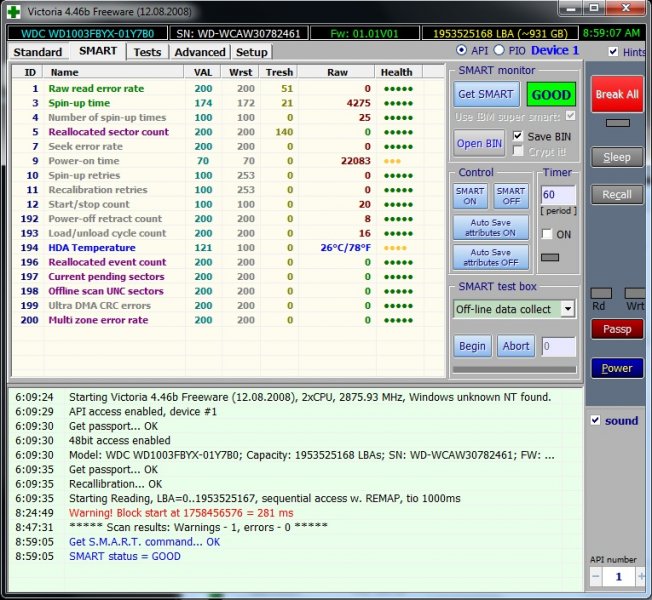The width and height of the screenshot is (652, 600).
Task: Click the Recall button
Action: coord(617,195)
